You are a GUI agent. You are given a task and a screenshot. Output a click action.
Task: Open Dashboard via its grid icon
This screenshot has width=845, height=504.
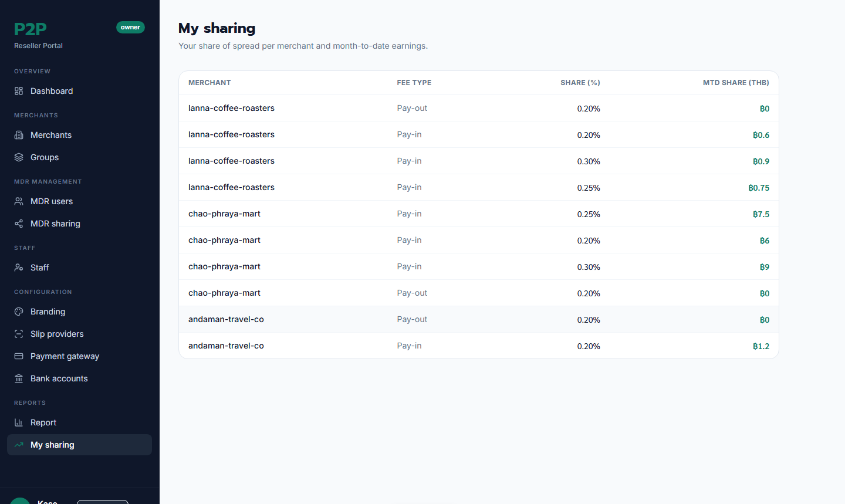(x=19, y=91)
